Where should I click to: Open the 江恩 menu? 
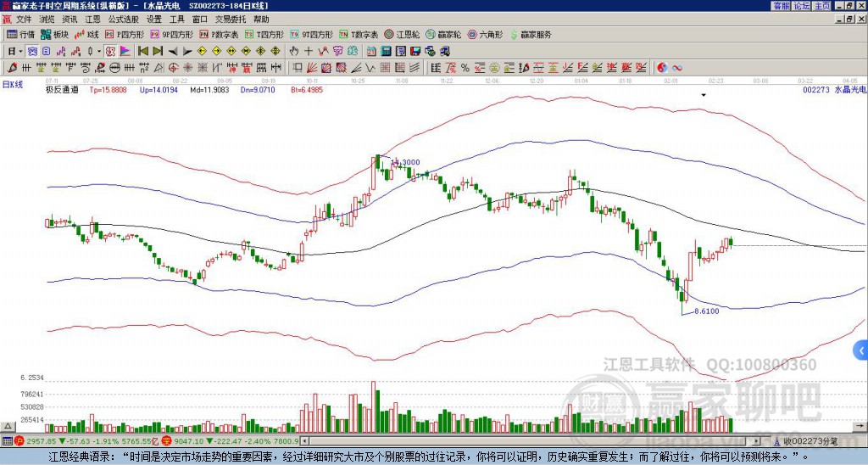pos(93,20)
